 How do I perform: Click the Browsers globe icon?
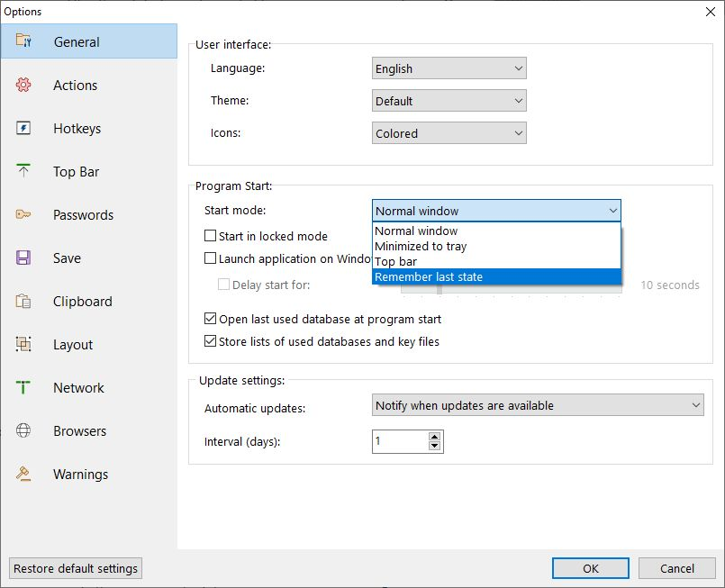click(x=23, y=430)
